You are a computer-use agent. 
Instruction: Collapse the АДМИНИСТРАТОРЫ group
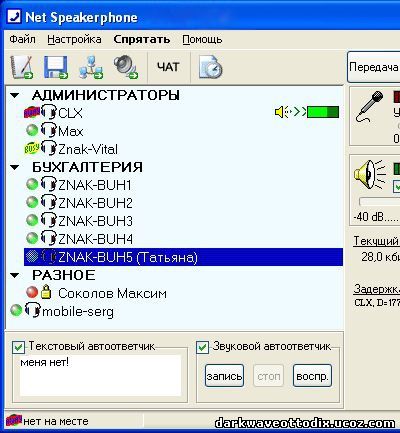coord(15,95)
